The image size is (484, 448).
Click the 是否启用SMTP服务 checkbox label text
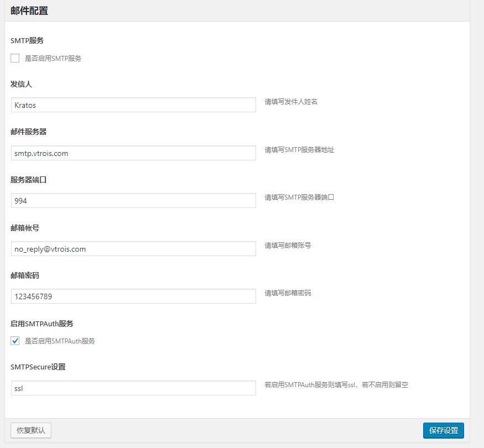[53, 58]
